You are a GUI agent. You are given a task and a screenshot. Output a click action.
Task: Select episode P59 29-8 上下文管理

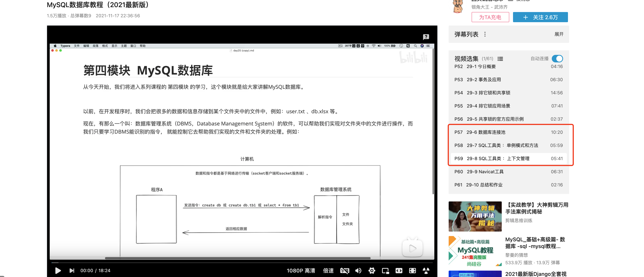509,158
